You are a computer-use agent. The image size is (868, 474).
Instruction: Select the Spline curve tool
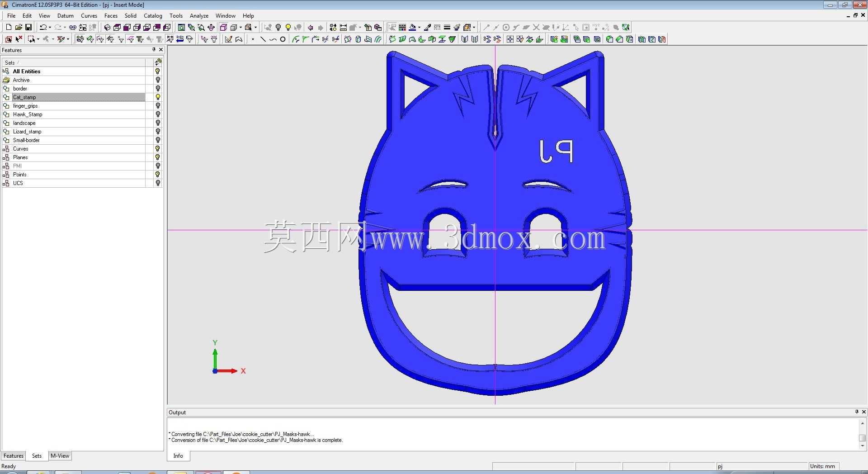pyautogui.click(x=273, y=39)
